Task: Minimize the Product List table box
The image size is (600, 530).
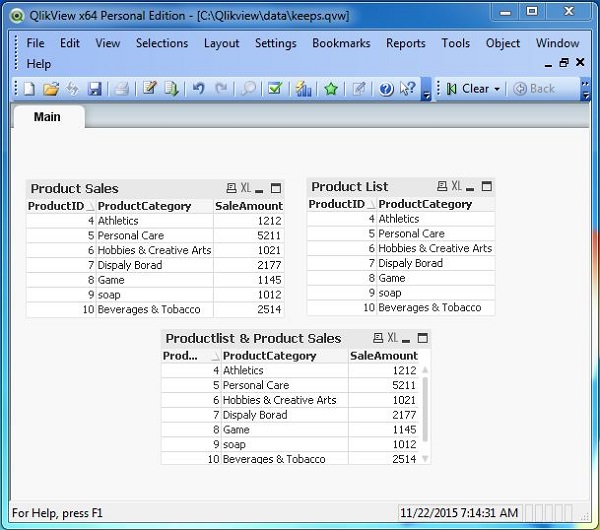Action: point(470,188)
